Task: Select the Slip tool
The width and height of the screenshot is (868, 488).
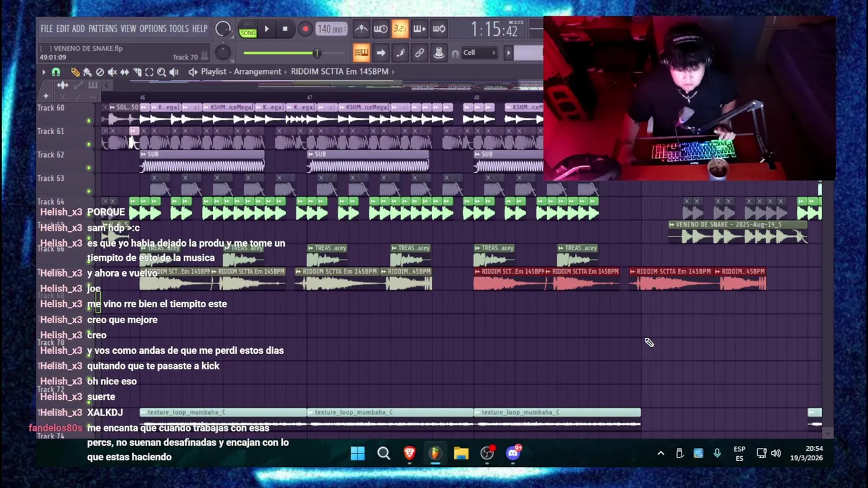Action: [124, 72]
